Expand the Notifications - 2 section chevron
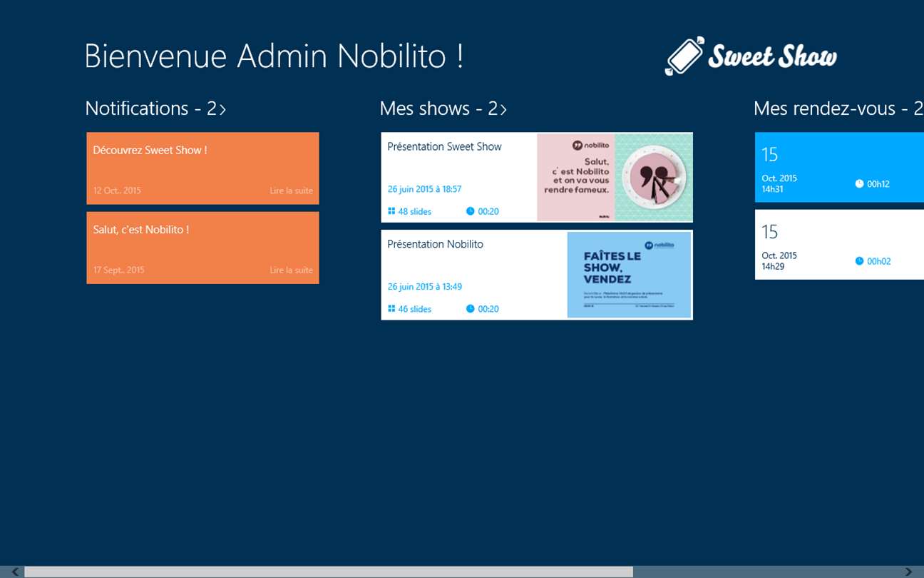Screen dimensions: 924x578 [222, 109]
